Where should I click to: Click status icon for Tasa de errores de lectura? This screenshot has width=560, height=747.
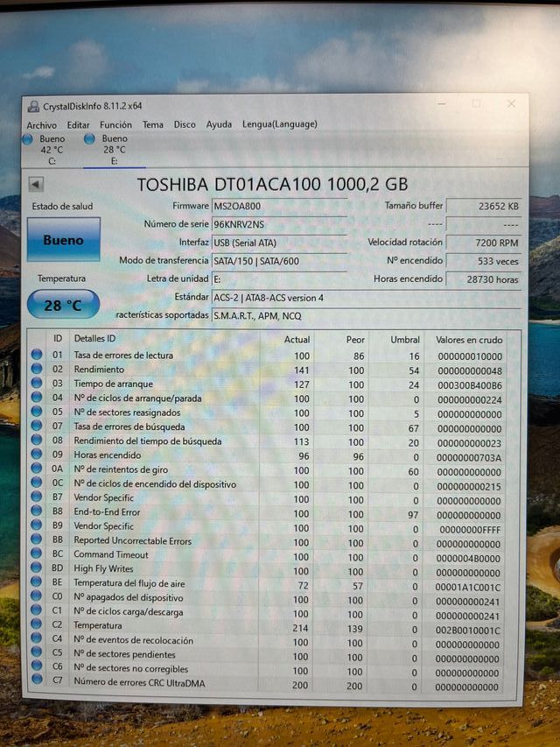click(37, 355)
